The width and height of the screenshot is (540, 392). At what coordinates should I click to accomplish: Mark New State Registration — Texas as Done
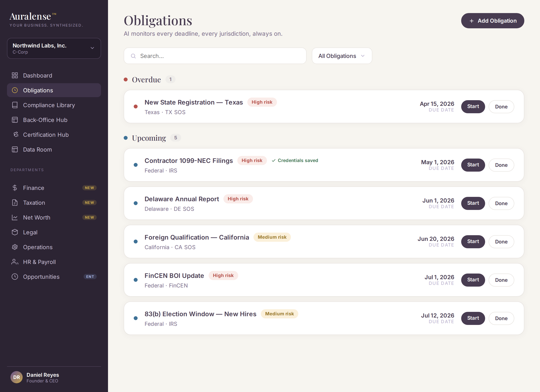coord(501,106)
